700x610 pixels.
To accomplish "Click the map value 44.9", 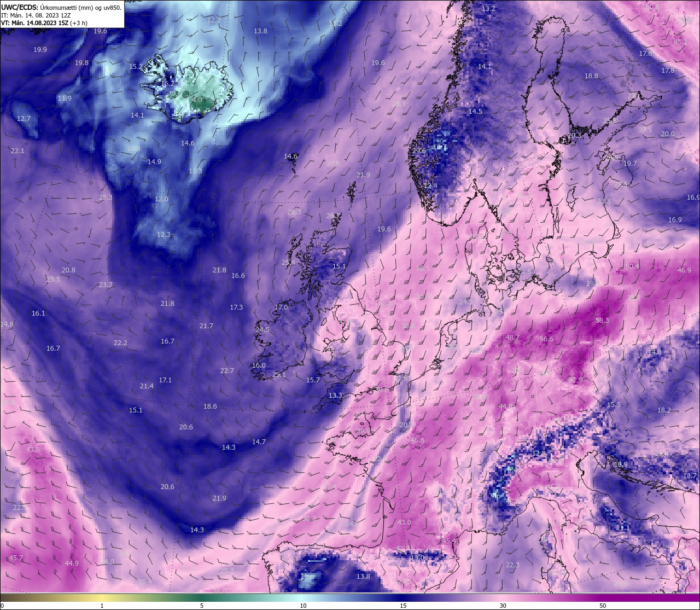I will [x=72, y=563].
